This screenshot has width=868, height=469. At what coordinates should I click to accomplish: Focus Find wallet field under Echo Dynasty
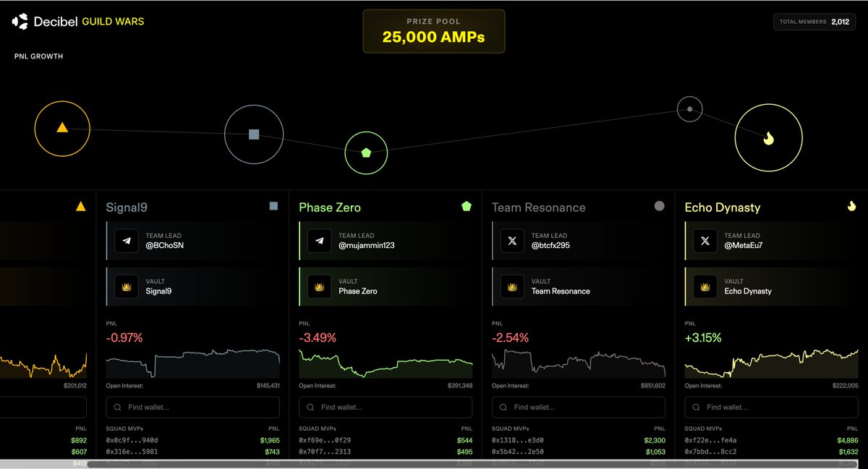[771, 408]
